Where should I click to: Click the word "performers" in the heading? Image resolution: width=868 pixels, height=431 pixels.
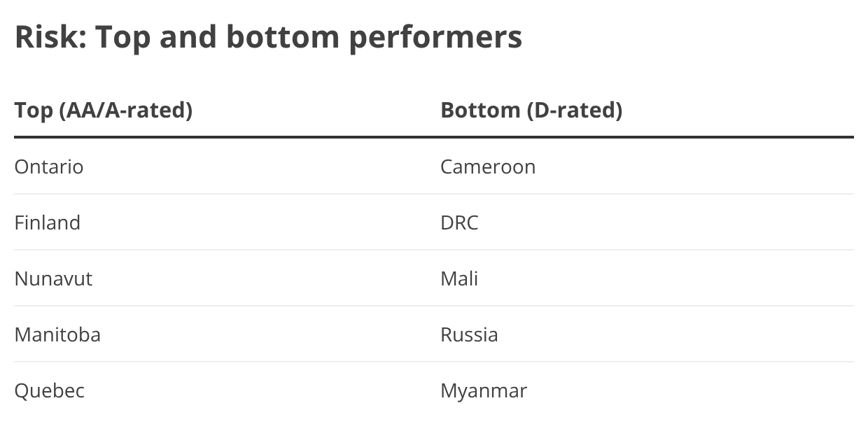(435, 37)
